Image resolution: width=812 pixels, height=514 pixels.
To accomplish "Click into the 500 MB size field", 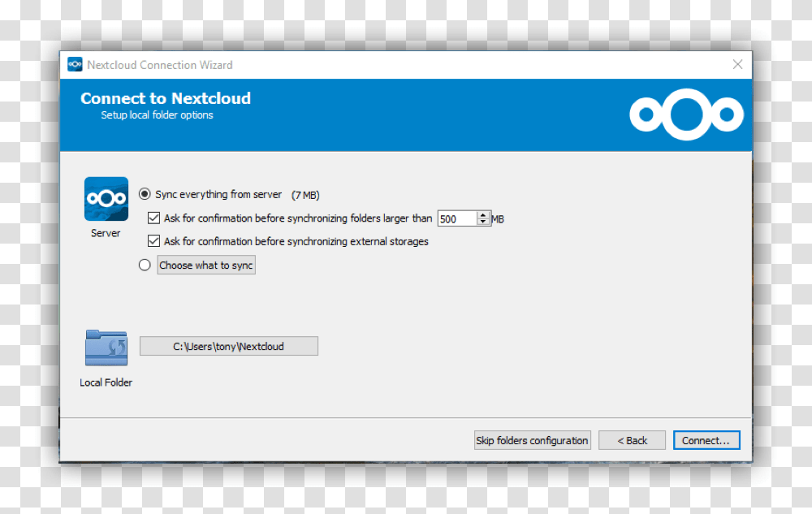I will [x=456, y=218].
